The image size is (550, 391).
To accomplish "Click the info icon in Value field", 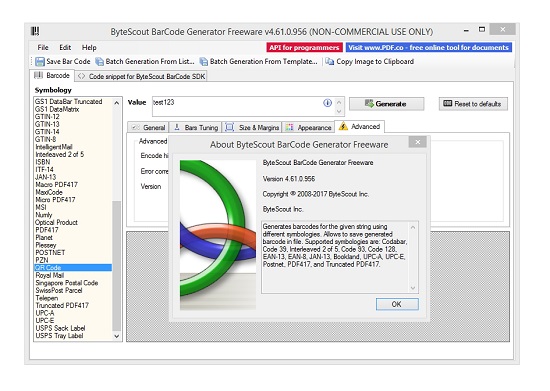I will coord(327,103).
